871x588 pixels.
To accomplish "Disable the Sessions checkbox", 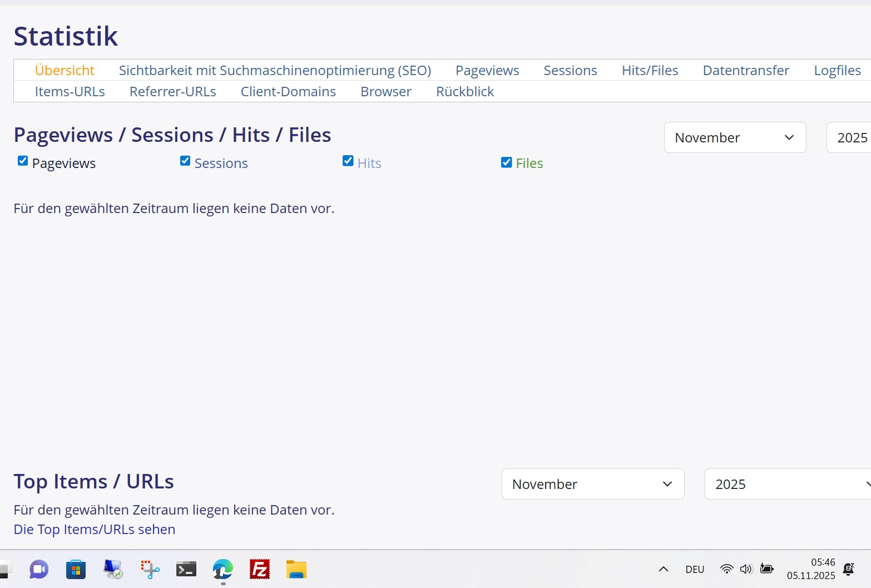I will click(x=185, y=161).
